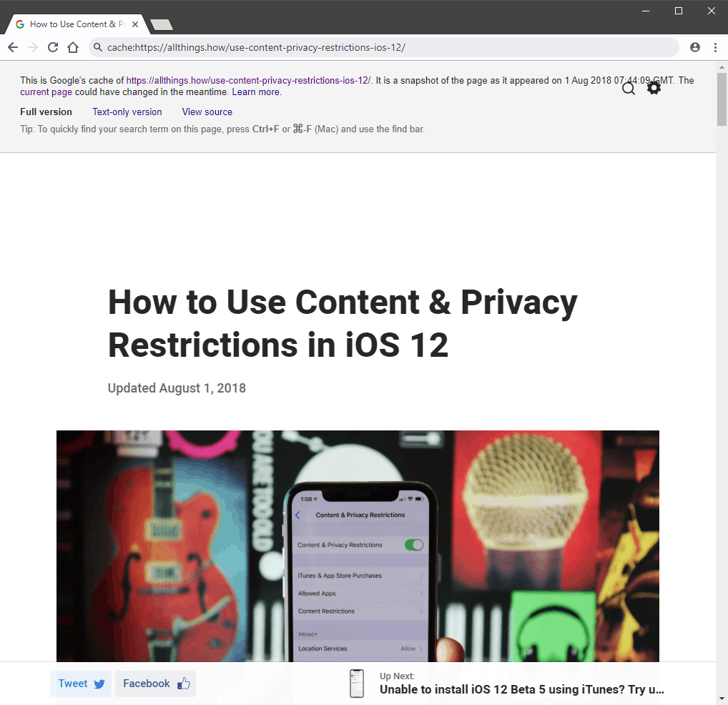Viewport: 728px width, 705px height.
Task: Click the browser Forward arrow
Action: (33, 47)
